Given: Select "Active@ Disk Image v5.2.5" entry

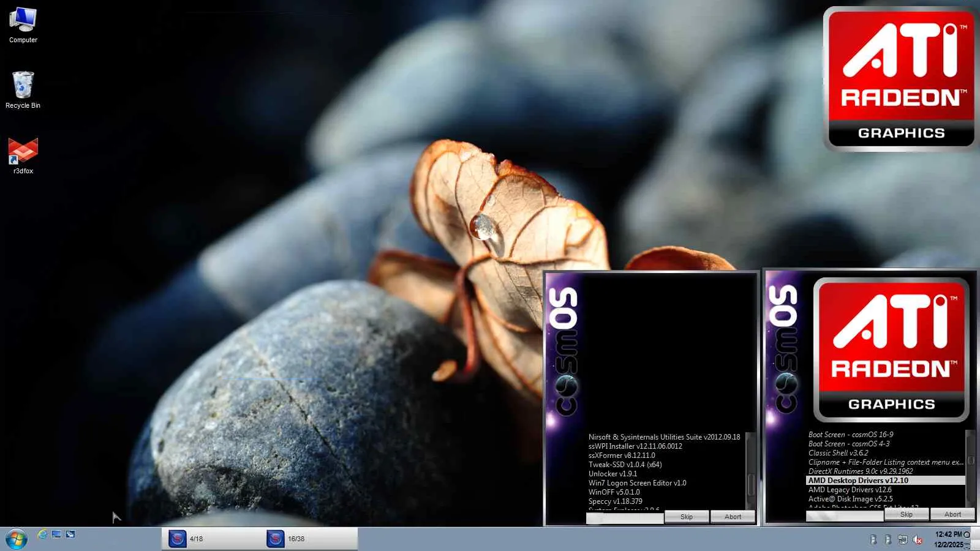Looking at the screenshot, I should coord(850,499).
